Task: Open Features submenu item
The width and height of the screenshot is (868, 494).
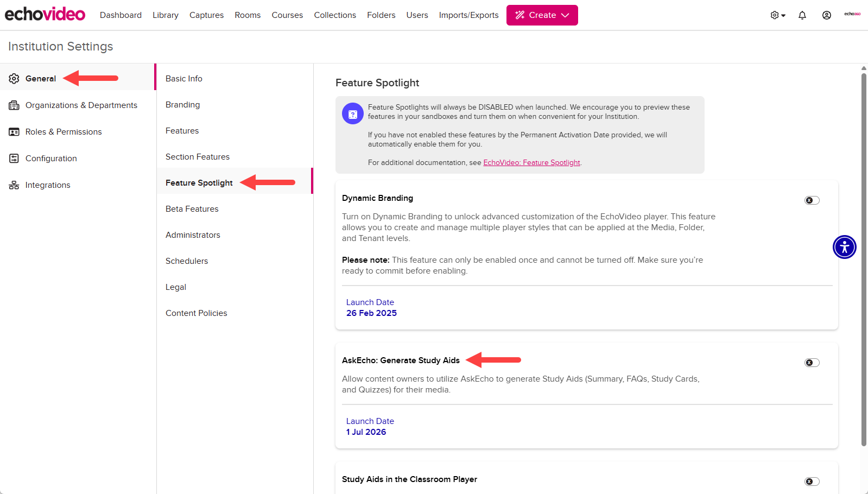Action: [x=235, y=131]
